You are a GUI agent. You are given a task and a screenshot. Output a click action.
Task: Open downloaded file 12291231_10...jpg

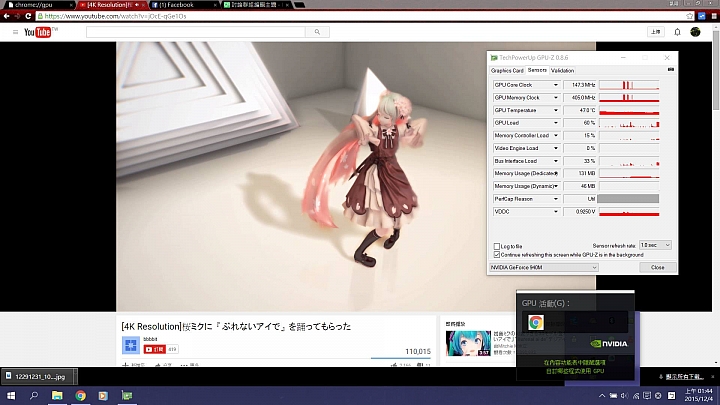pos(39,377)
